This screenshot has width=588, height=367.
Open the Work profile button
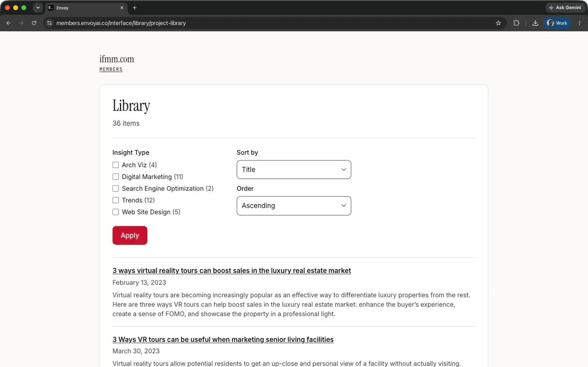(x=557, y=23)
